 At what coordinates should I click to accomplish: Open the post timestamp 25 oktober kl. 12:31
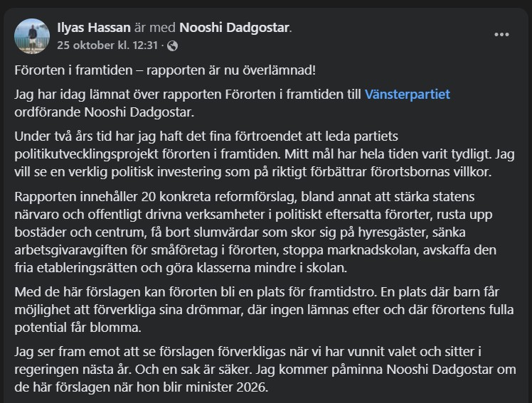click(x=107, y=45)
